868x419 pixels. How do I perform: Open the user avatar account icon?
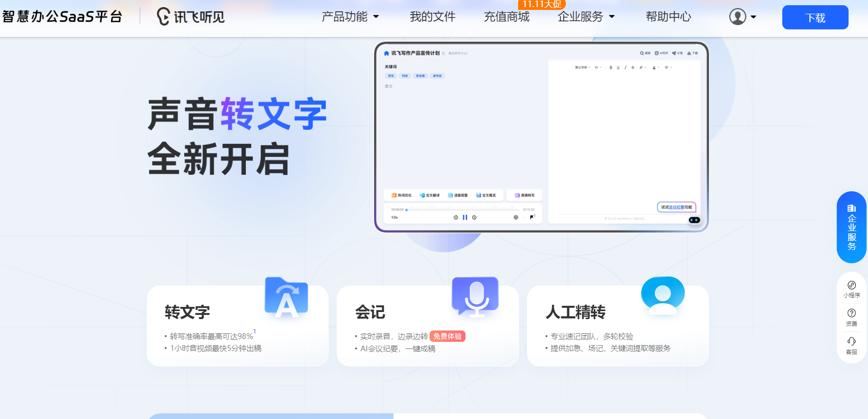tap(737, 17)
